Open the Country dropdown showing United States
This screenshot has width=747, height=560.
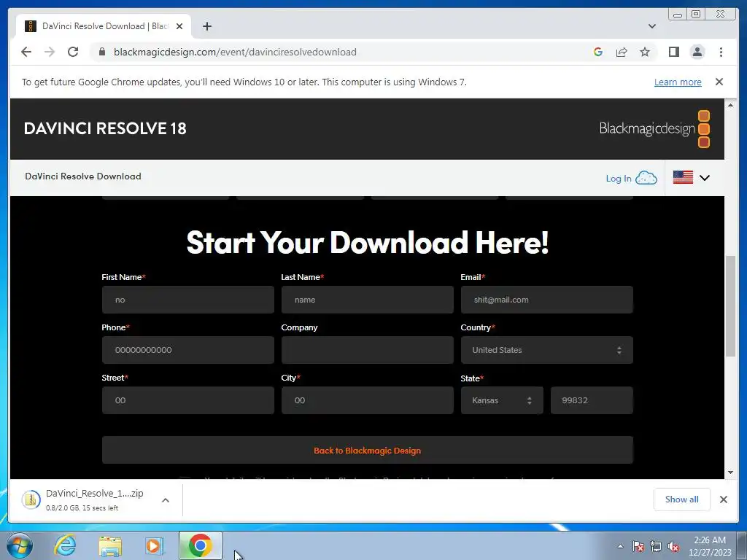pos(547,350)
